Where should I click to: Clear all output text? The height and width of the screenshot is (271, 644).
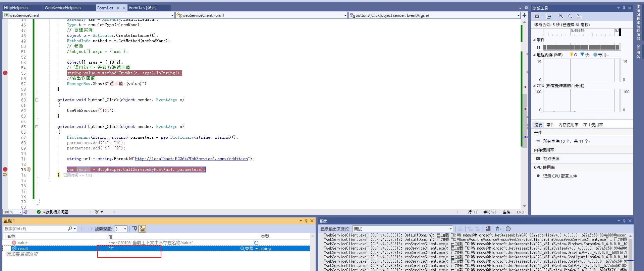[x=488, y=229]
